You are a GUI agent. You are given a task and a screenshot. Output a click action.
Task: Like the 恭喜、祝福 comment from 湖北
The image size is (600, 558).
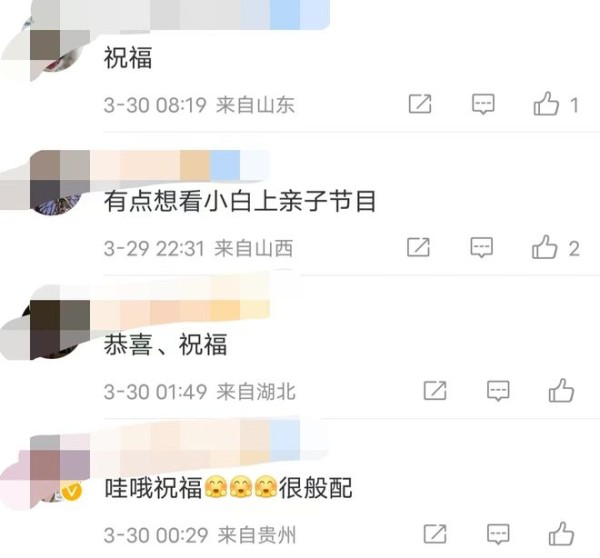coord(561,390)
